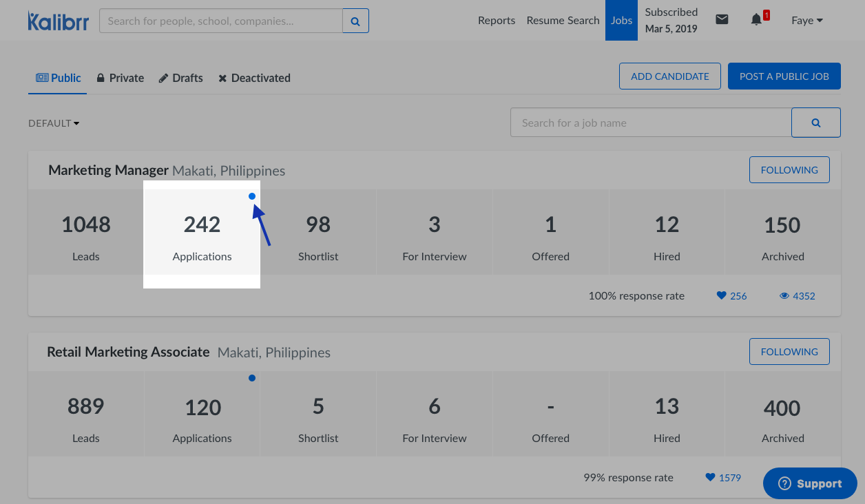Click heart likes count 256 on Marketing Manager

click(x=731, y=296)
